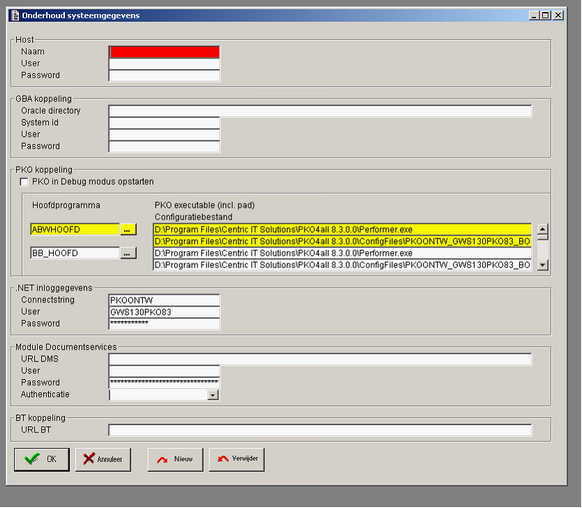Focus the .NET inloggegevens Password field
582x508 pixels.
point(164,324)
